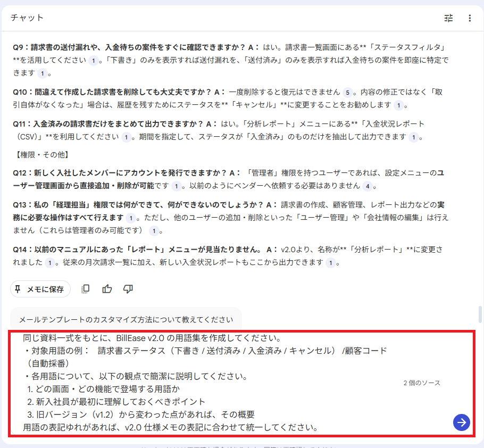Viewport: 484px width, 448px height.
Task: Give the response a thumbs up
Action: [x=107, y=289]
